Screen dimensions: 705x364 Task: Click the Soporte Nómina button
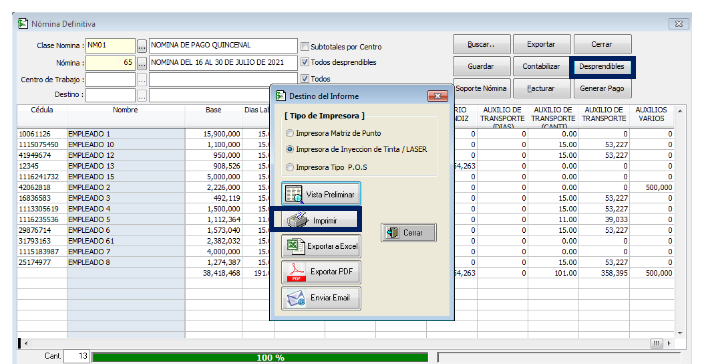click(482, 89)
